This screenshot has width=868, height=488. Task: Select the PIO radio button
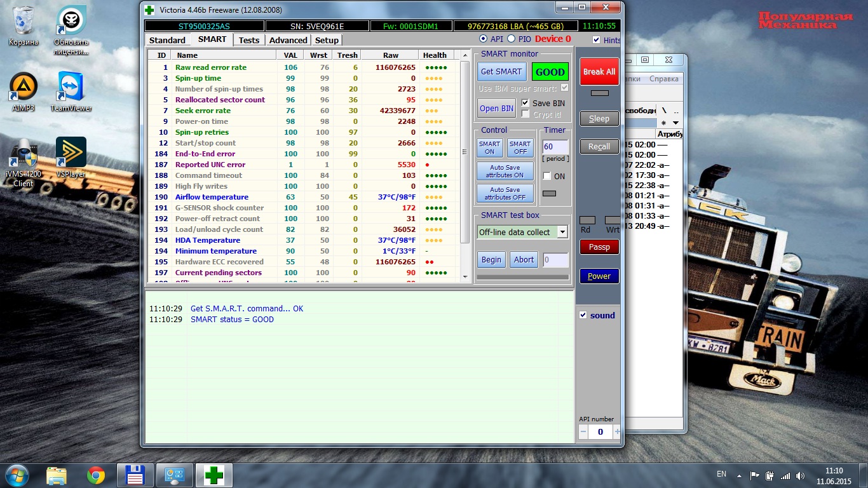[x=511, y=39]
